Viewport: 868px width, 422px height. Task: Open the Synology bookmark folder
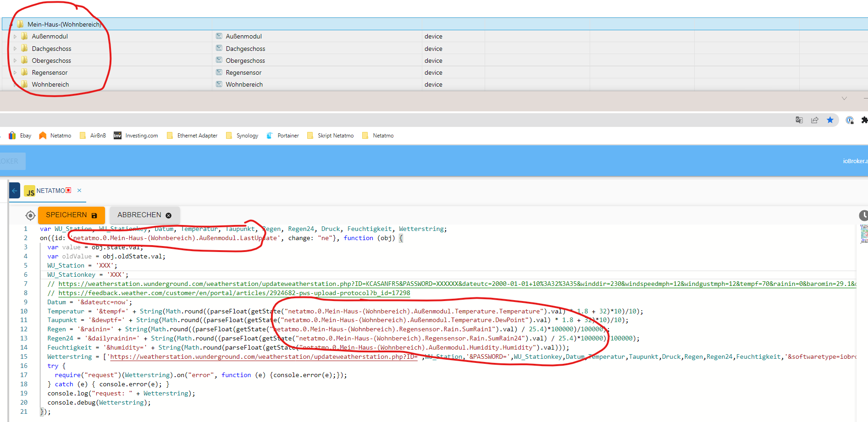(242, 136)
